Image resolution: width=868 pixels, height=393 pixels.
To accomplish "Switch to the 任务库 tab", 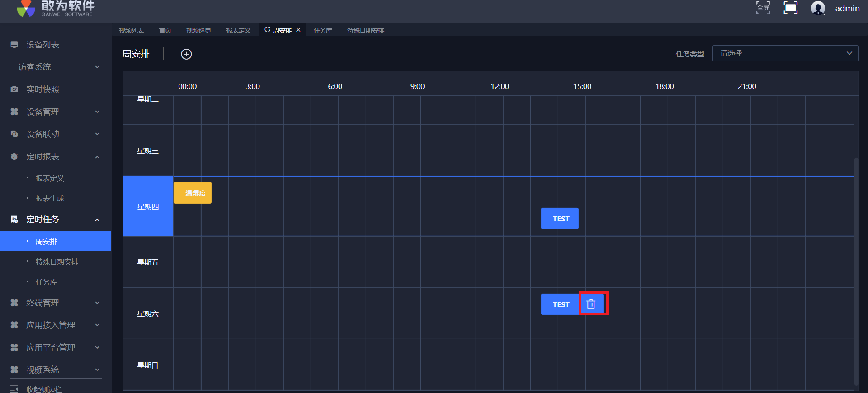I will click(x=323, y=30).
